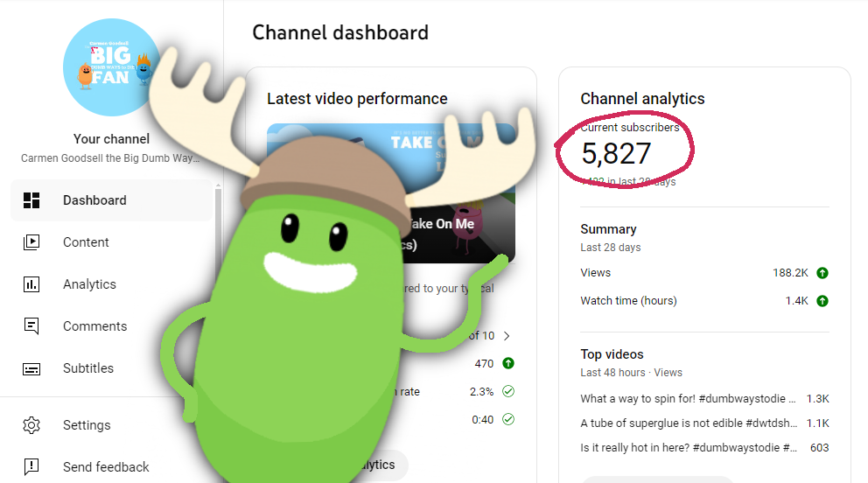The image size is (868, 483).
Task: Choose Send feedback in the sidebar
Action: pos(106,467)
